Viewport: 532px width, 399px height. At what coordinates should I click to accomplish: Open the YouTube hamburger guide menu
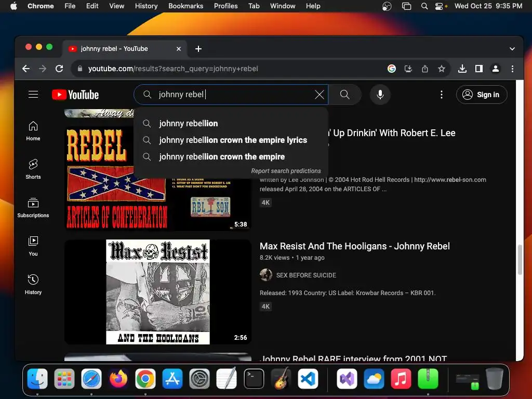(x=33, y=95)
